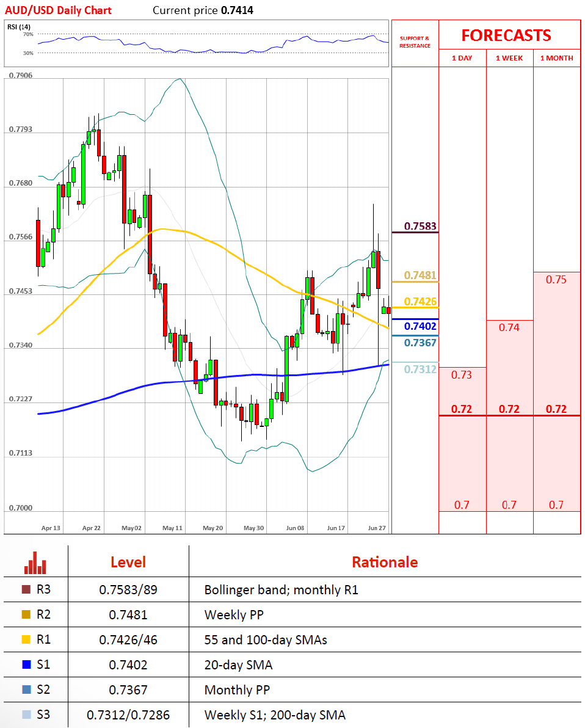Click the 0.74 value in 1 WEEK forecast
Screen dimensions: 585x728
coord(509,327)
